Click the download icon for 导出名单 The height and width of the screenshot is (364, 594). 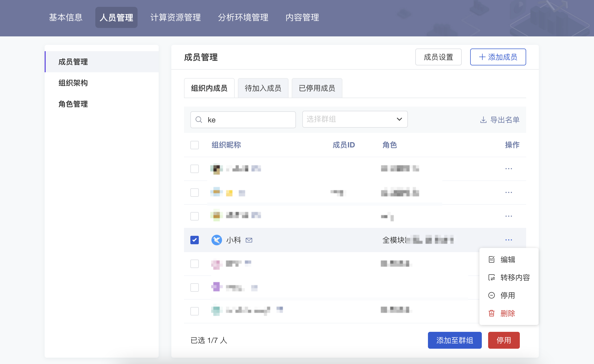pyautogui.click(x=483, y=120)
